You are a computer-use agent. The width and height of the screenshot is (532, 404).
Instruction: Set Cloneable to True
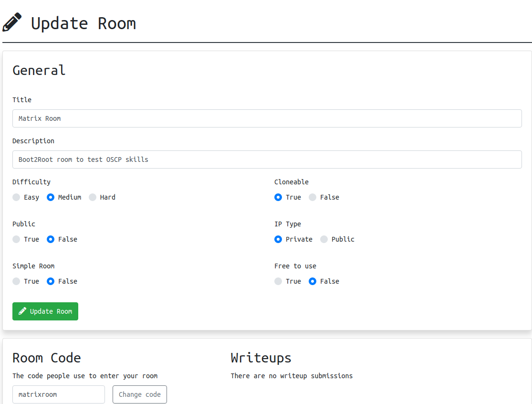click(278, 197)
